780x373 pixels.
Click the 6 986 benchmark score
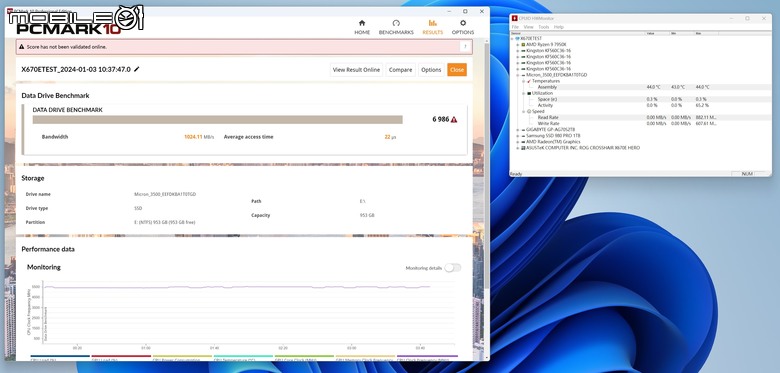441,119
